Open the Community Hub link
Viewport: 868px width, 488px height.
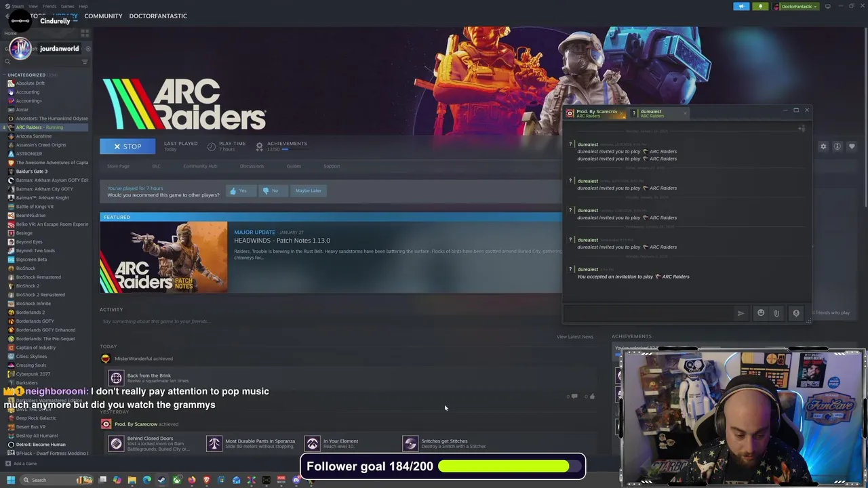click(200, 166)
